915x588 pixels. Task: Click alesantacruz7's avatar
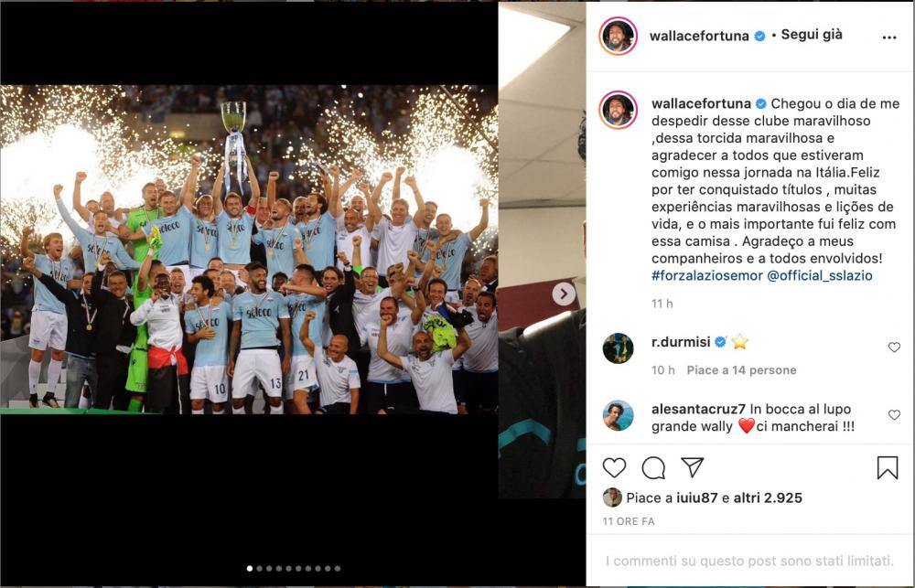618,415
